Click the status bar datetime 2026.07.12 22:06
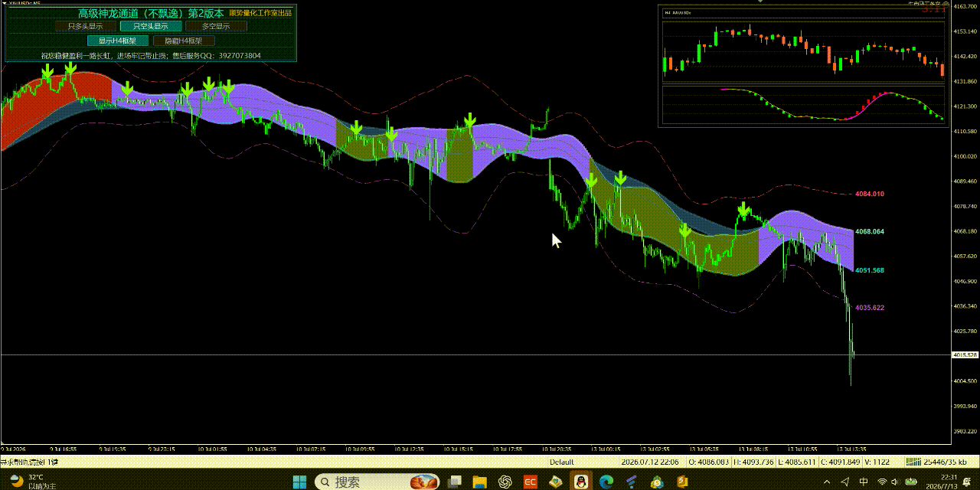 [x=650, y=462]
